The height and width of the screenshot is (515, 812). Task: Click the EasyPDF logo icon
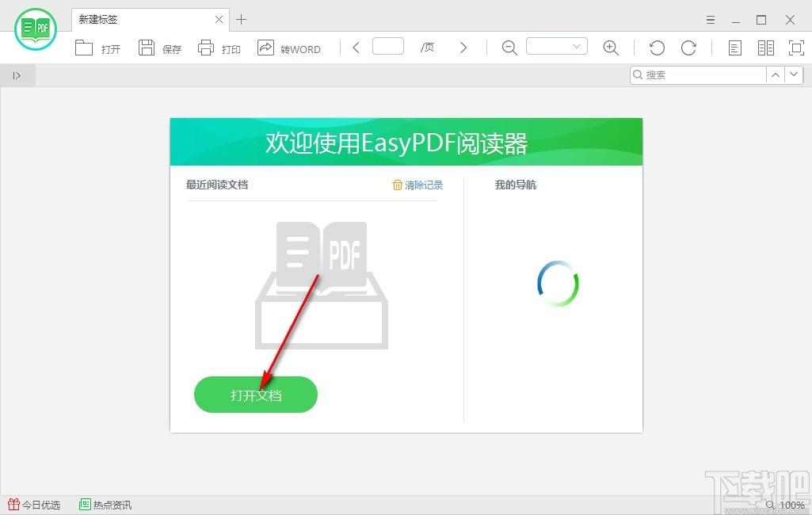click(36, 29)
